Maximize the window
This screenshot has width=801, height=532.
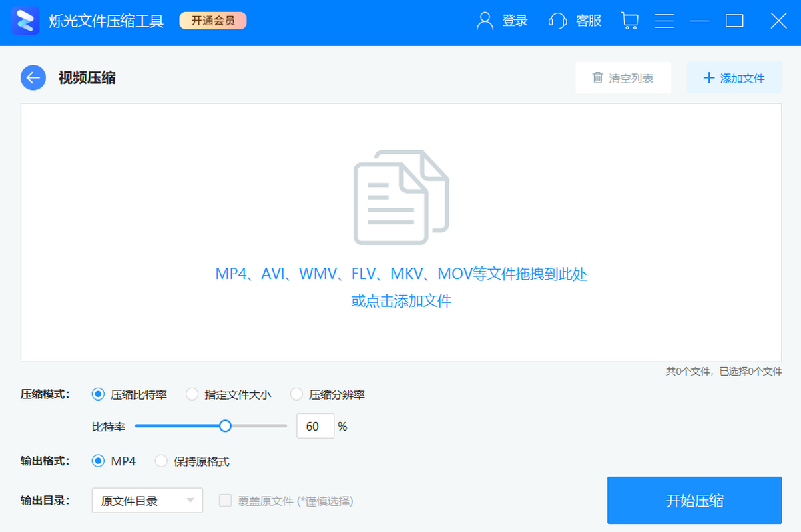[734, 21]
